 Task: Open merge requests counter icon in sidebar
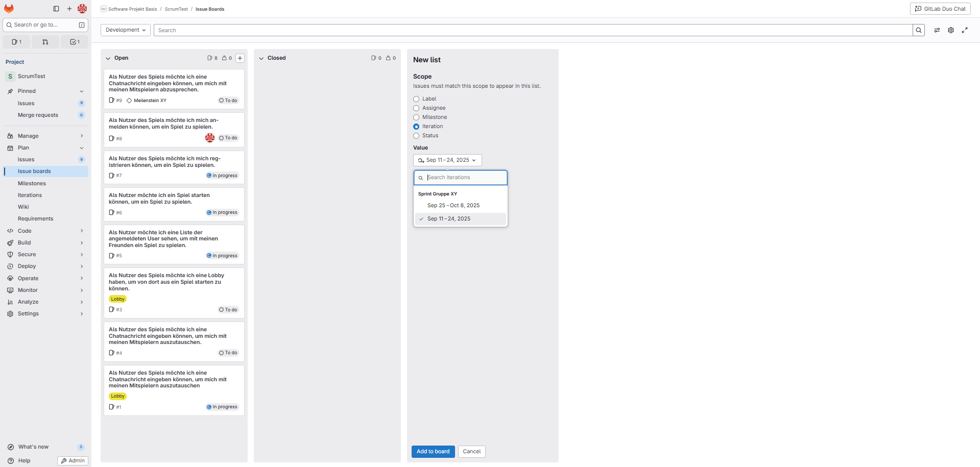45,42
